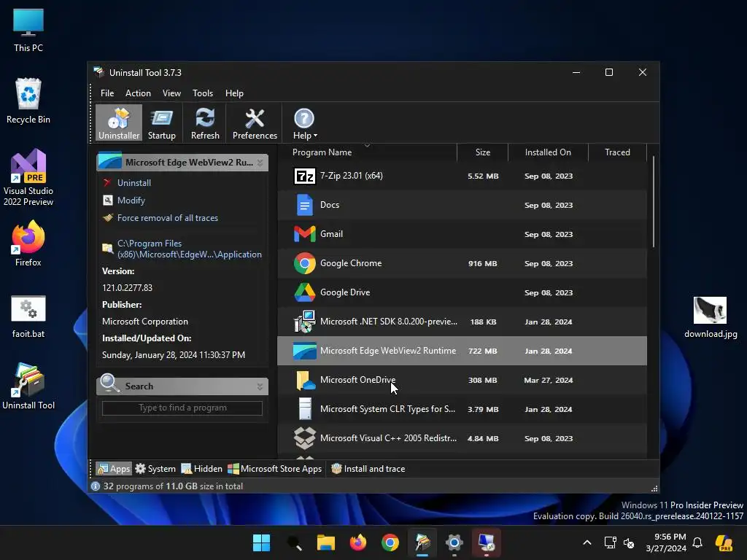Open the C:\Program Files install path link
Viewport: 747px width, 560px height.
tap(189, 249)
